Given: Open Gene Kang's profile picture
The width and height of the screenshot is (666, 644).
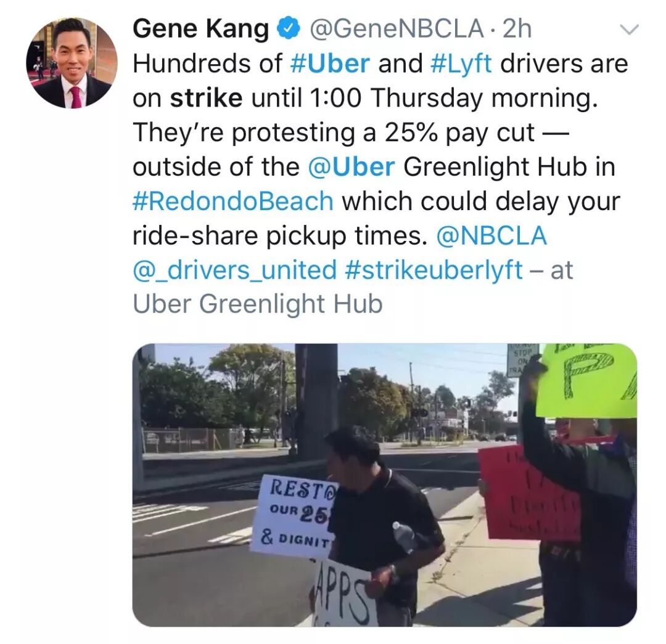Looking at the screenshot, I should pyautogui.click(x=72, y=62).
